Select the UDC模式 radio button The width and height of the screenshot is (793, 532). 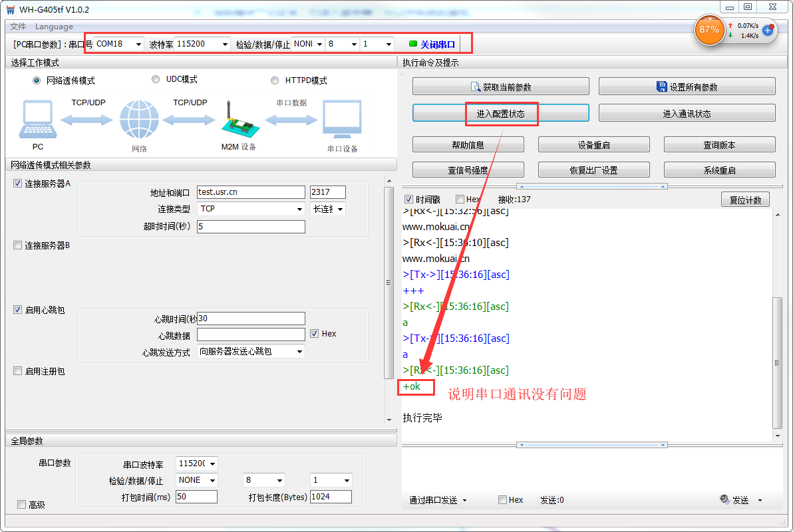[x=156, y=79]
